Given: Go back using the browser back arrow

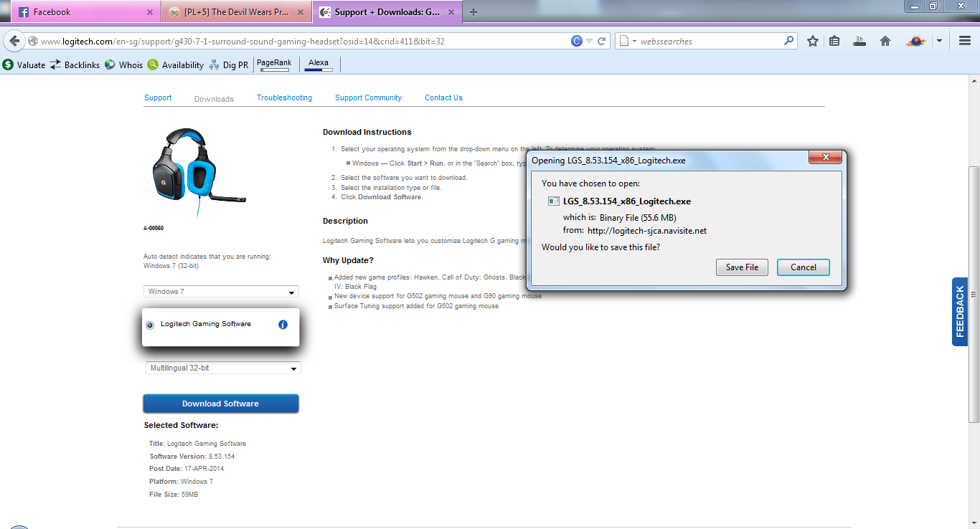Looking at the screenshot, I should pos(15,41).
